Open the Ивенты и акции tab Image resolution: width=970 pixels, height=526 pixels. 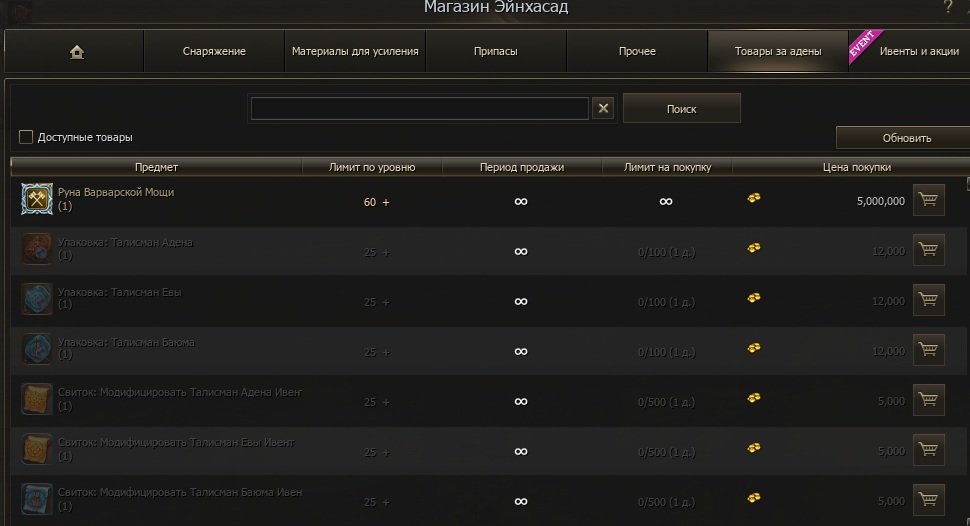(909, 51)
